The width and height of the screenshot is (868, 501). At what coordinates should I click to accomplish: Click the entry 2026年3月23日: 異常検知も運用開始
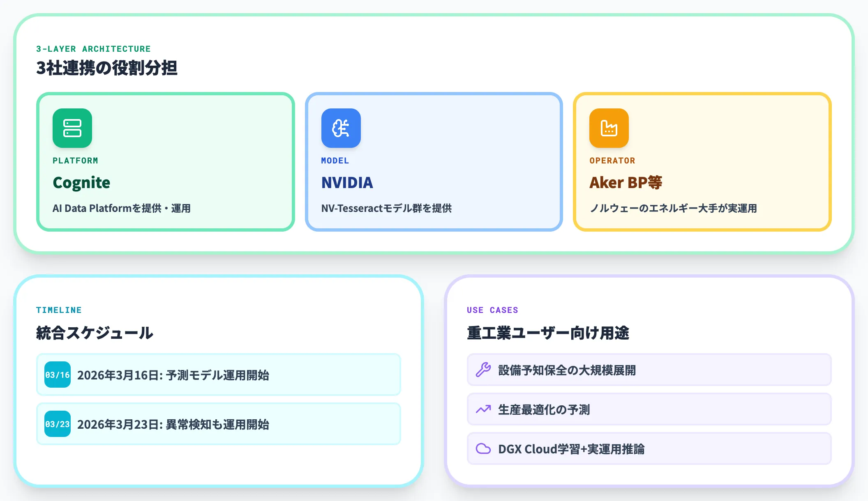click(x=219, y=424)
